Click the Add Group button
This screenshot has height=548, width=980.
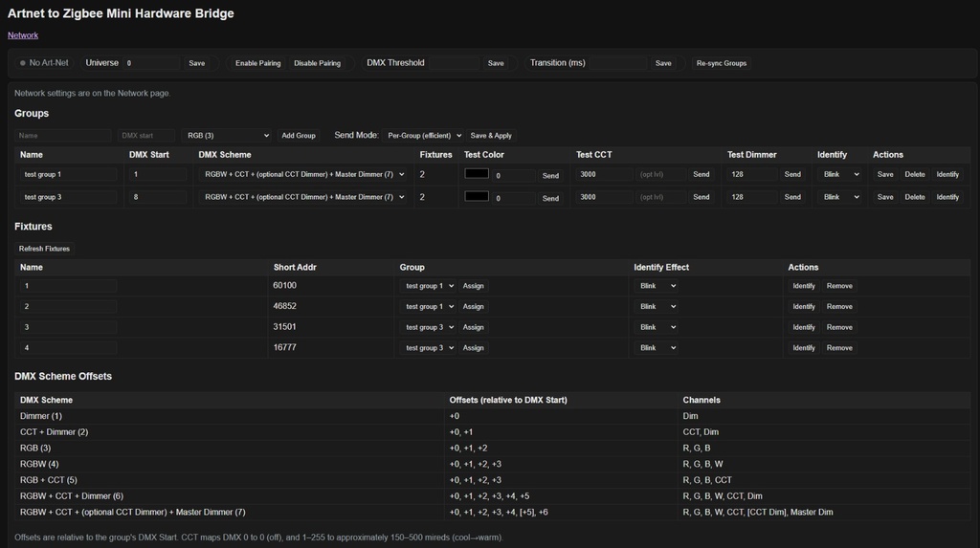click(x=299, y=136)
